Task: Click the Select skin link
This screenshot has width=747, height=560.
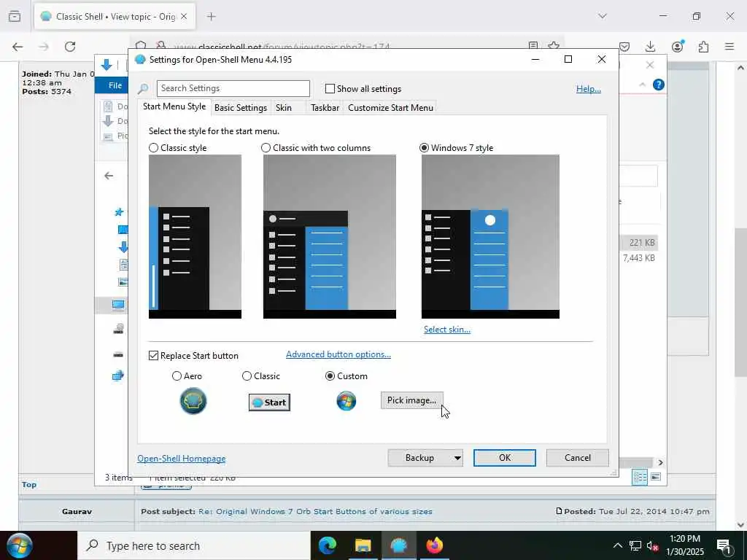Action: coord(447,330)
